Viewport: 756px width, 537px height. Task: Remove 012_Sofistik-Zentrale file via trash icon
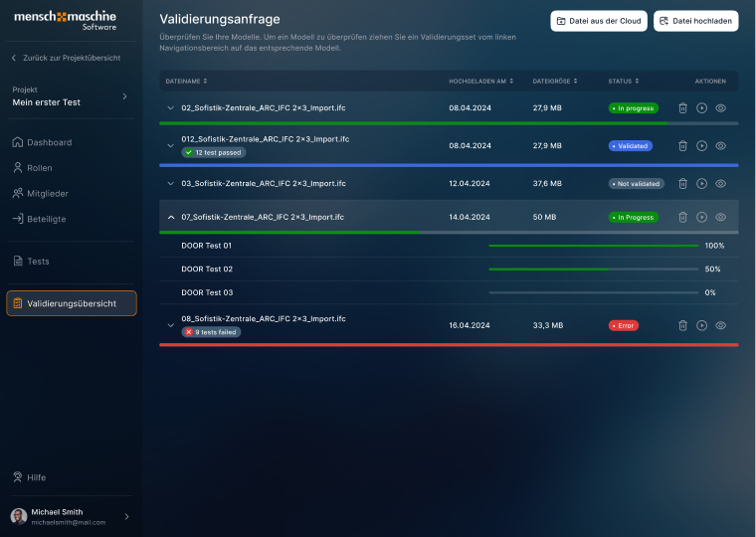coord(682,145)
